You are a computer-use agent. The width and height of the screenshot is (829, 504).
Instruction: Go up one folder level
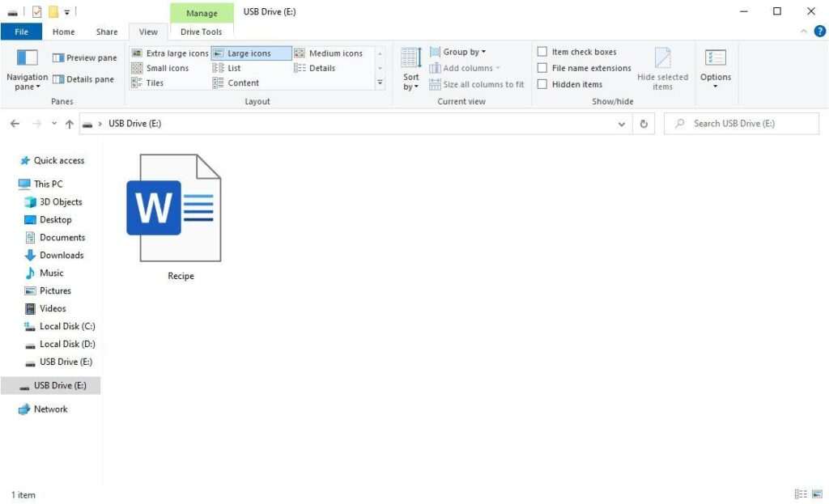tap(70, 124)
